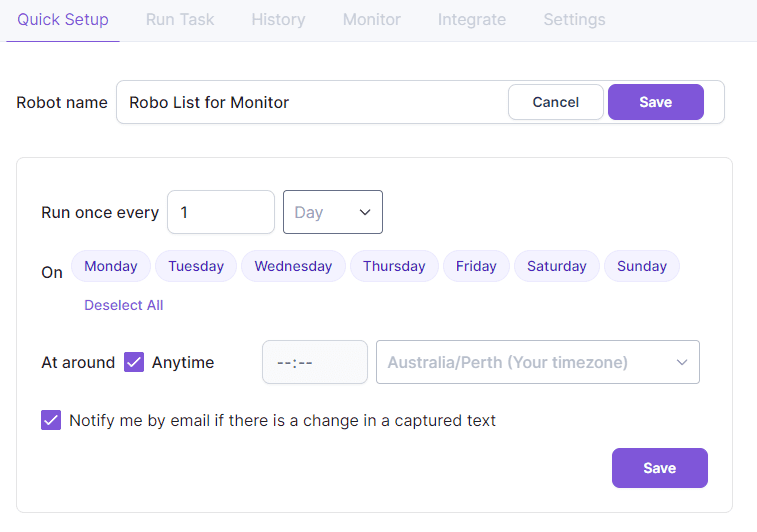The height and width of the screenshot is (532, 757).
Task: Open the Day interval dropdown
Action: coord(333,212)
